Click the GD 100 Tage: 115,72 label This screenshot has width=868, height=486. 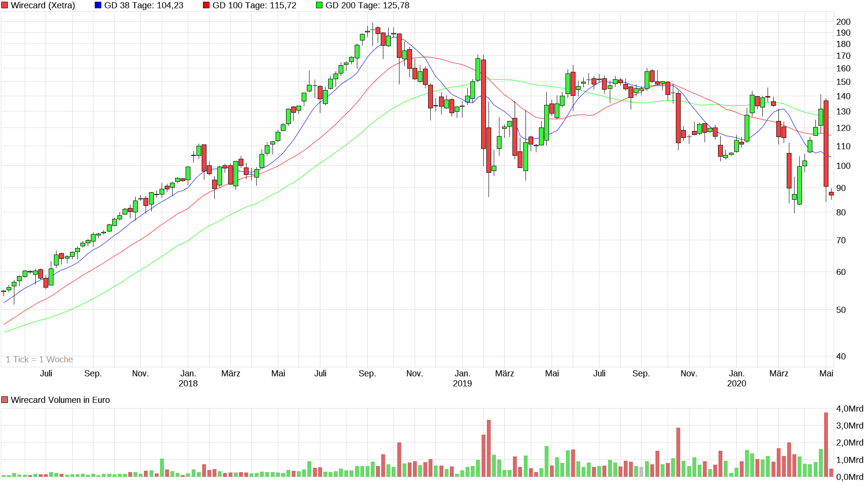(x=254, y=5)
